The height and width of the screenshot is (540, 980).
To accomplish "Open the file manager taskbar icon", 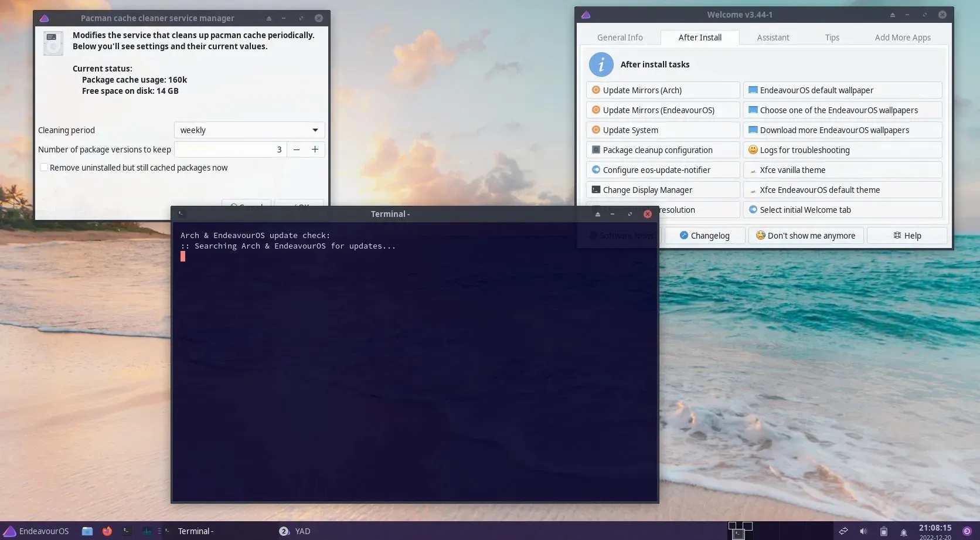I will click(x=87, y=531).
